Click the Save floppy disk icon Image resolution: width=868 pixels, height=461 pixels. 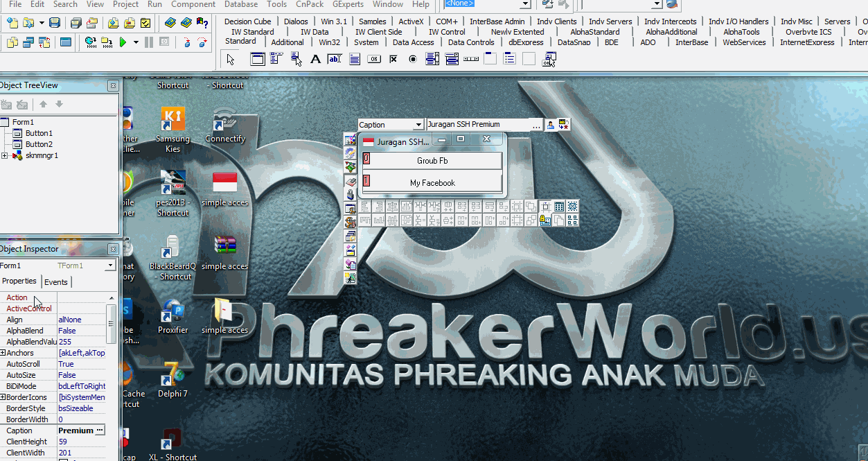[x=55, y=23]
